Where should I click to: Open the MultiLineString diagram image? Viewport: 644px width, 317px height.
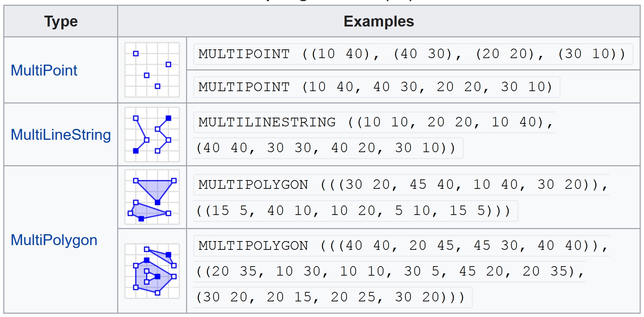152,134
